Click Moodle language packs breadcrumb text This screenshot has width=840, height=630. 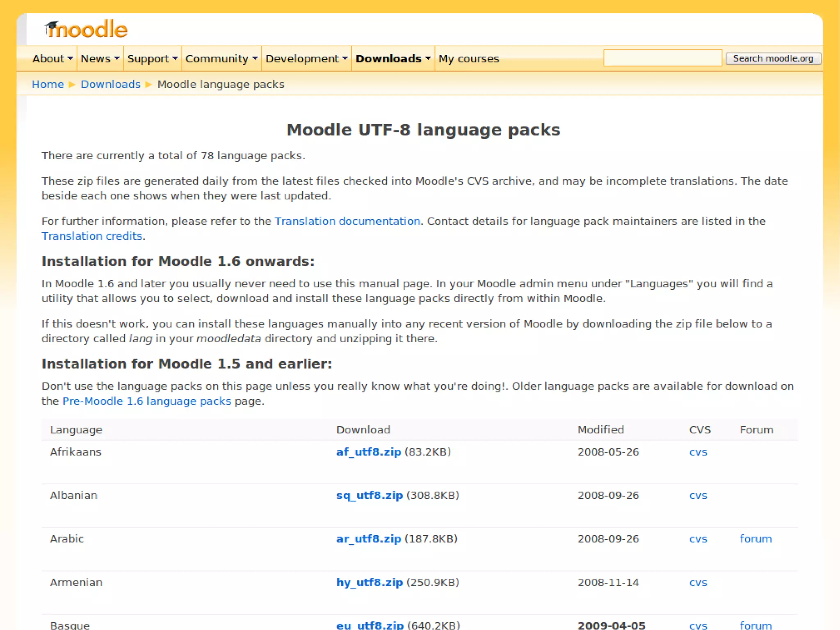[221, 84]
